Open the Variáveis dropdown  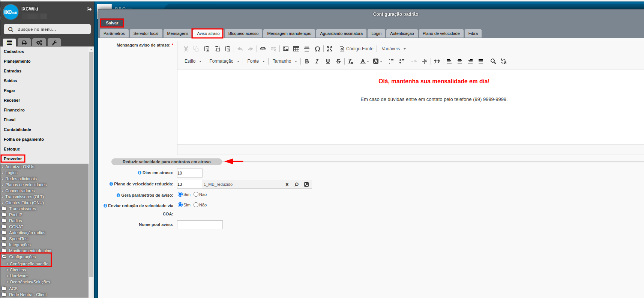pyautogui.click(x=394, y=49)
